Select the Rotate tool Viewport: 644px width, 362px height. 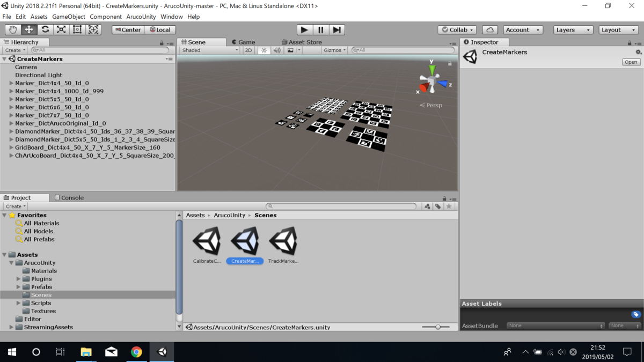pos(45,29)
